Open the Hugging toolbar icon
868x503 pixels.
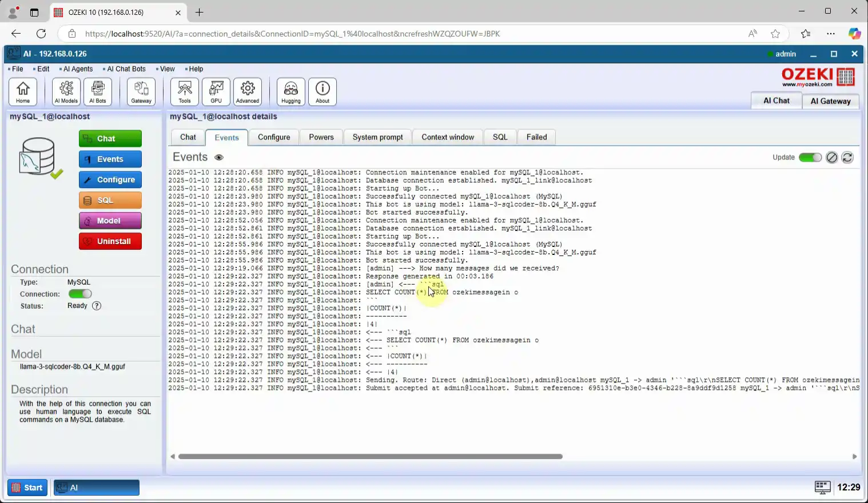(x=291, y=91)
